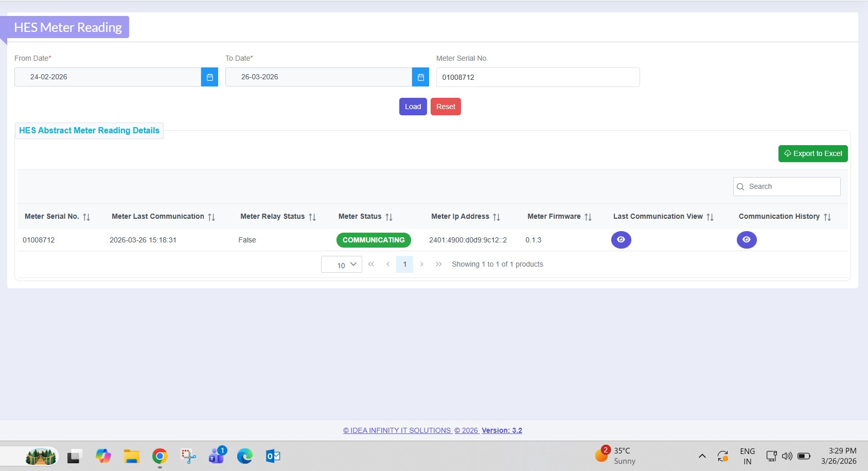The height and width of the screenshot is (471, 868).
Task: Jump to last page in paginator
Action: coord(439,264)
